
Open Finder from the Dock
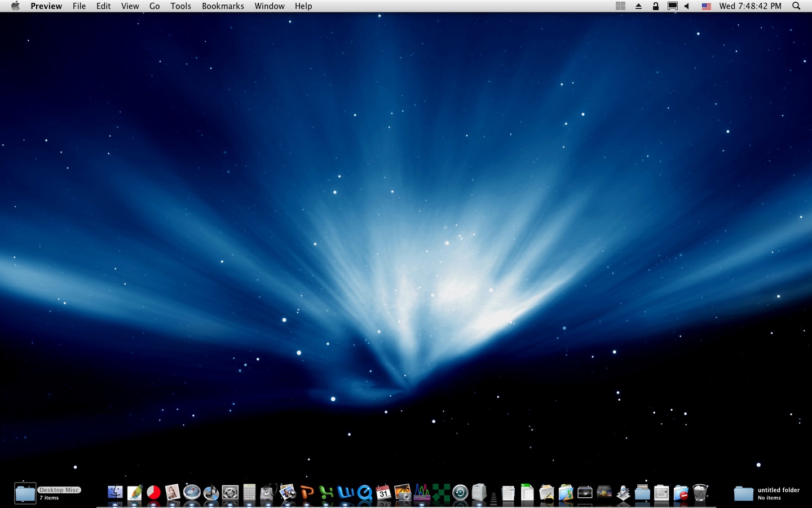click(115, 493)
